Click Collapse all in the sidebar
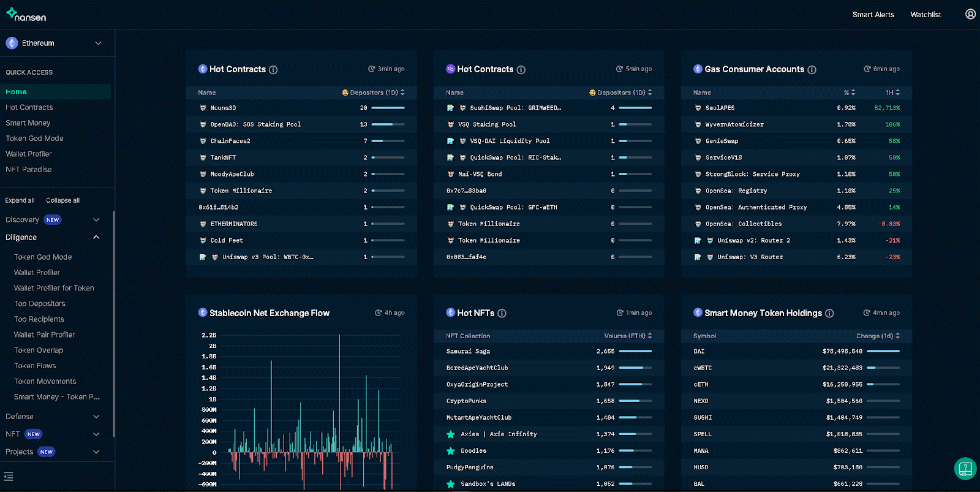Image resolution: width=980 pixels, height=492 pixels. (x=63, y=200)
